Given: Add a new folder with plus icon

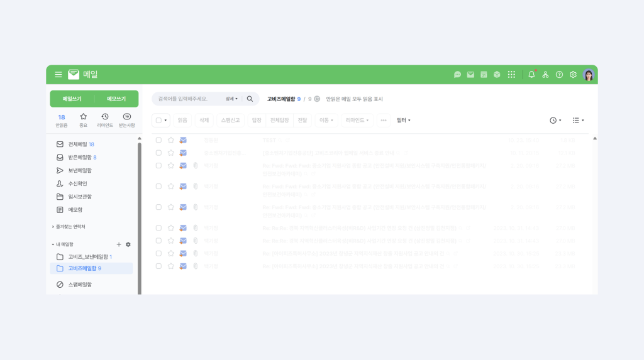Looking at the screenshot, I should coord(119,244).
